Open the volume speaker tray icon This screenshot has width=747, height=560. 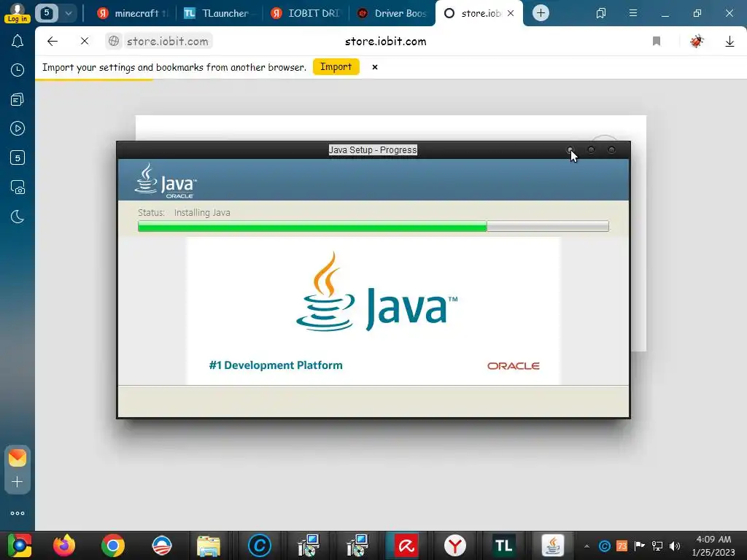tap(675, 546)
